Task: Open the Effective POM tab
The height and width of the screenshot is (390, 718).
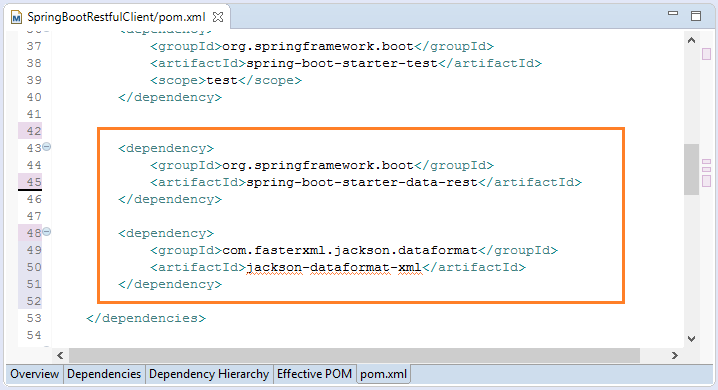Action: [x=314, y=374]
